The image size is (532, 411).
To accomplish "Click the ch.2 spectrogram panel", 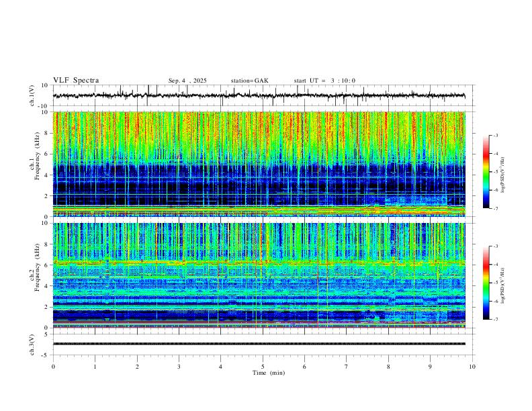I will tap(259, 275).
